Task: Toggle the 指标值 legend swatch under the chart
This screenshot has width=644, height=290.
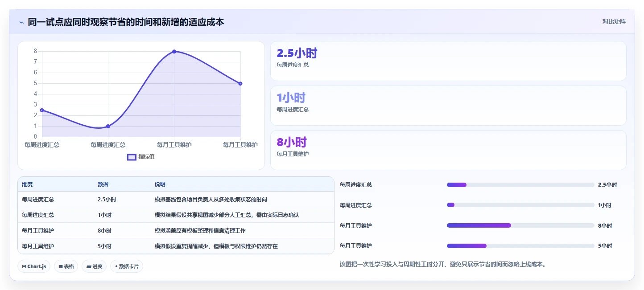Action: (x=132, y=157)
